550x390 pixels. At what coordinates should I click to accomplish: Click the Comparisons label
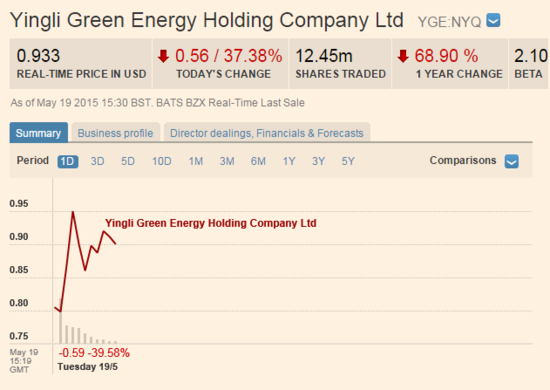[463, 160]
